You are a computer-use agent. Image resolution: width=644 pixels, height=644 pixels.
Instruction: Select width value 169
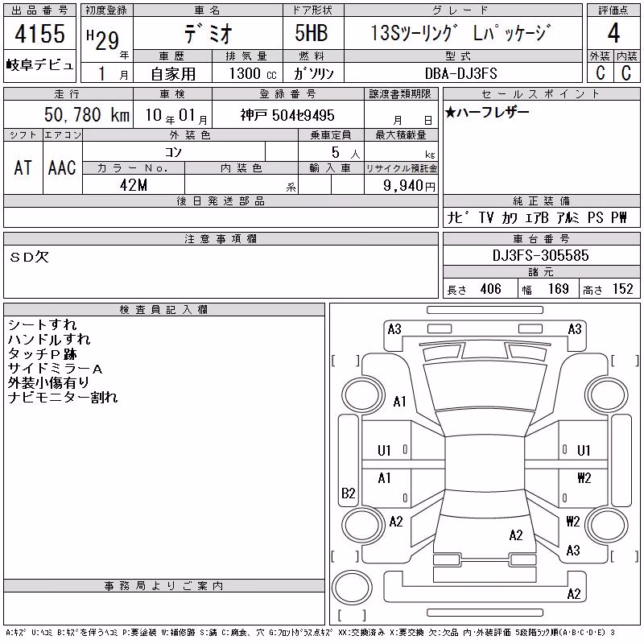tap(558, 289)
